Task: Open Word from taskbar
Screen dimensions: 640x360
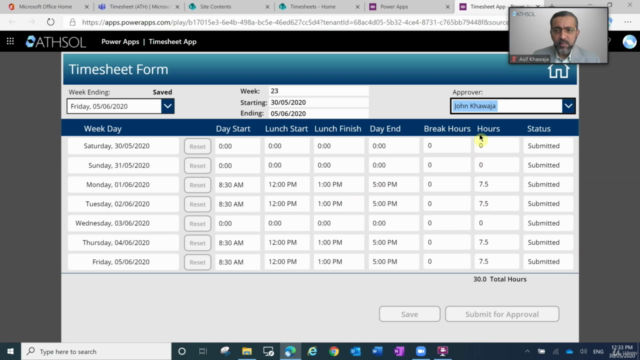Action: pos(378,351)
